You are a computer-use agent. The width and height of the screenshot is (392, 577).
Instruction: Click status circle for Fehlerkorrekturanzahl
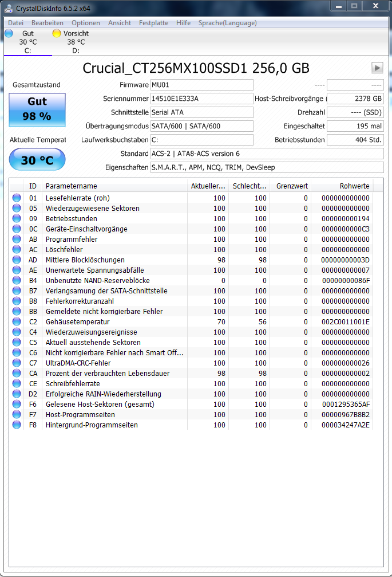17,301
